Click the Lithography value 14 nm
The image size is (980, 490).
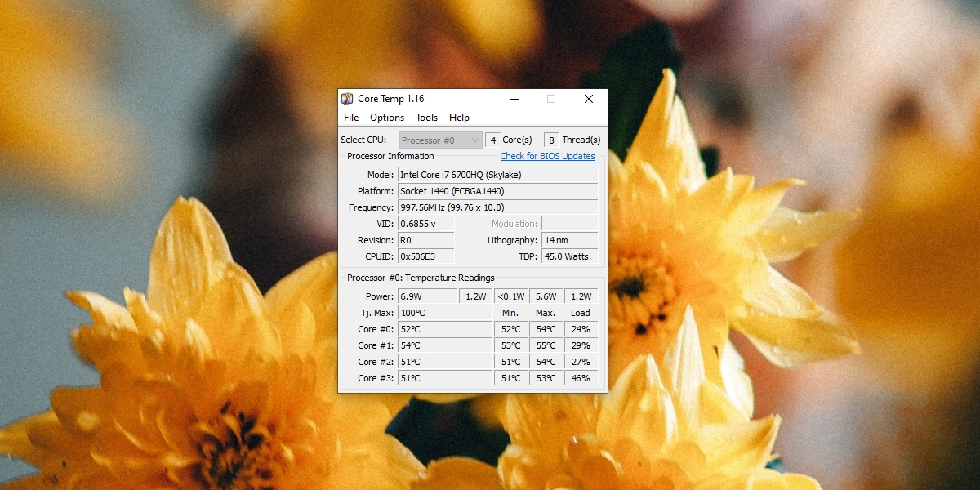(x=569, y=240)
